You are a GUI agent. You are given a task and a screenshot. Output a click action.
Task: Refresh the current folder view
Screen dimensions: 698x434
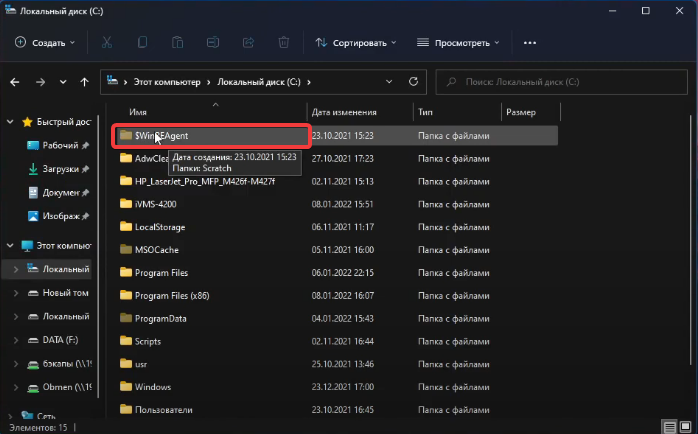pos(413,81)
